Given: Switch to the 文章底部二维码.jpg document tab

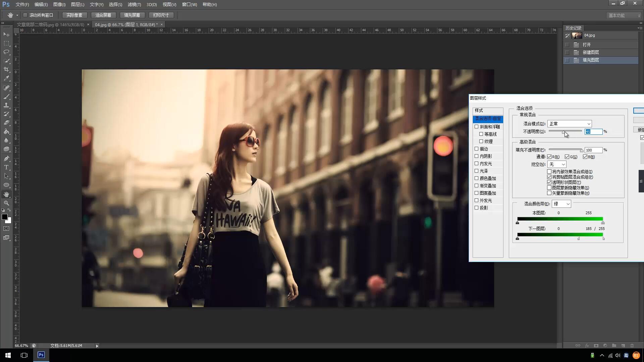Looking at the screenshot, I should (50, 24).
